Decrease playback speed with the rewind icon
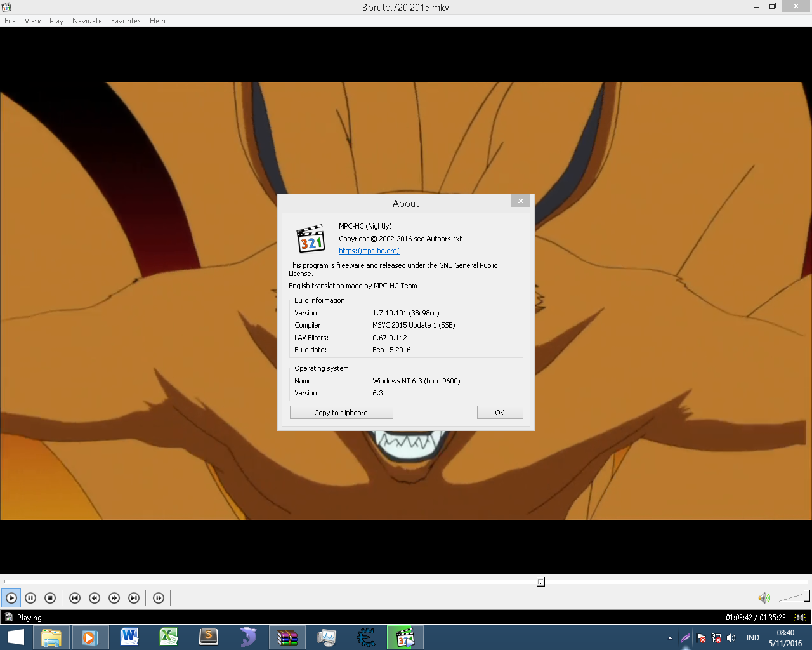Image resolution: width=812 pixels, height=650 pixels. [95, 598]
